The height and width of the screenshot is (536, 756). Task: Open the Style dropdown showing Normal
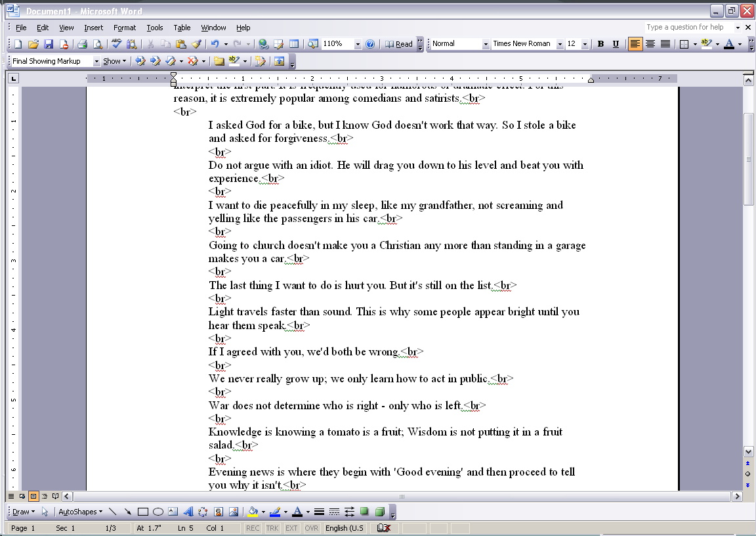(x=486, y=45)
